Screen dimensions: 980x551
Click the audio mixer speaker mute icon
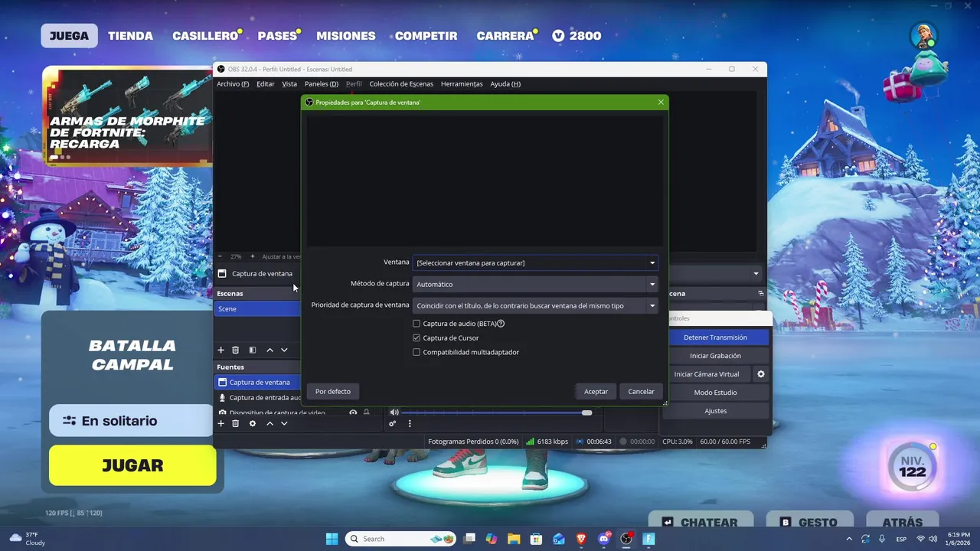[x=394, y=412]
